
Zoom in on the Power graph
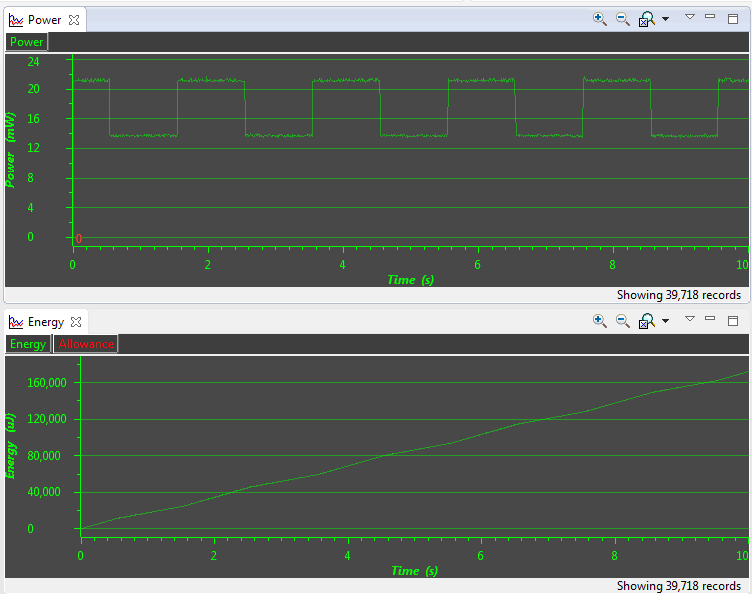point(599,19)
